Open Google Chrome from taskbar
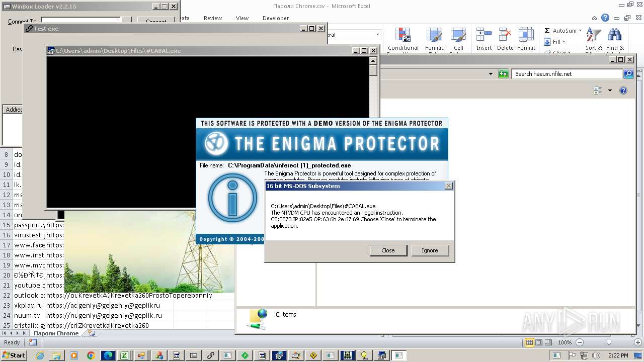Screen dimensions: 644x362 tap(91, 355)
